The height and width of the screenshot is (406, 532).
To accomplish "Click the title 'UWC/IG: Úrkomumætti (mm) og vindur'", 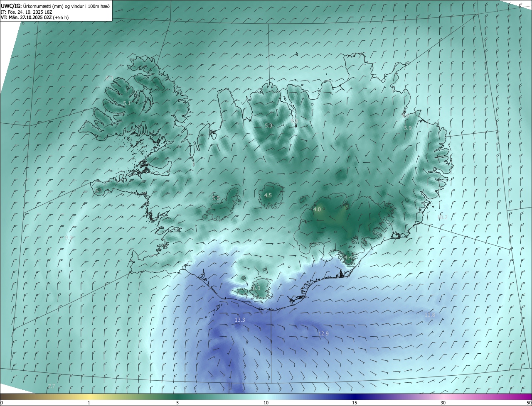I will (56, 6).
